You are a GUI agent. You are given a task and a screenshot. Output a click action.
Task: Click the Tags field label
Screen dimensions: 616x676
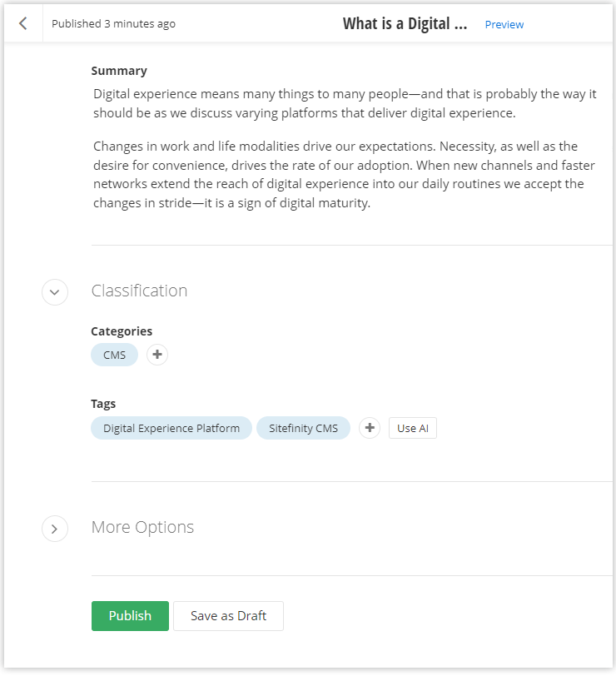tap(103, 404)
